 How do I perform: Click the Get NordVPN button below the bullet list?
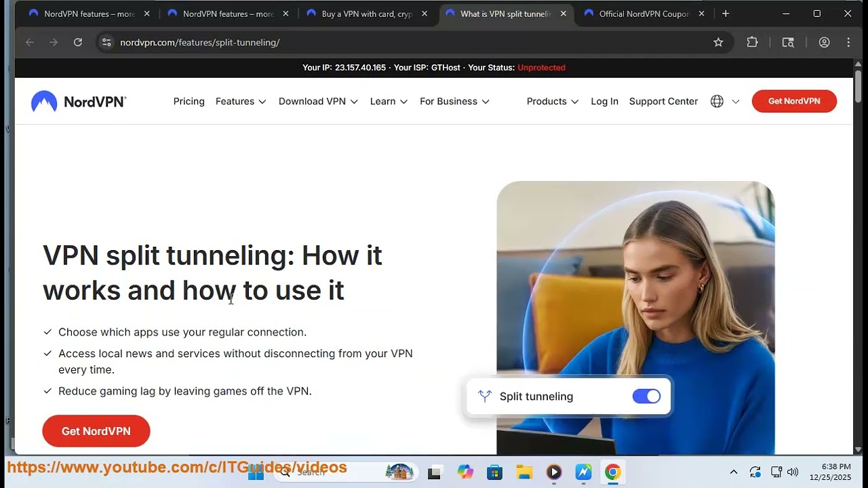click(96, 431)
